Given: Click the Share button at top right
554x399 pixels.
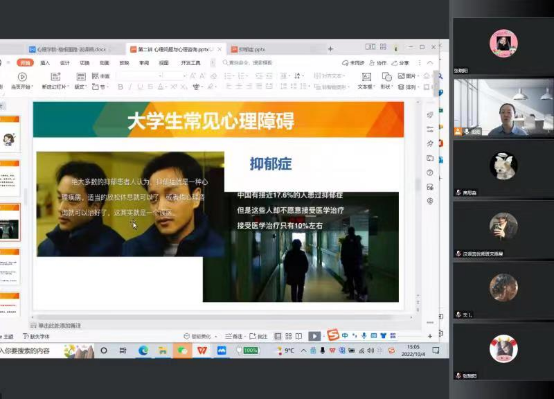Looking at the screenshot, I should [400, 63].
